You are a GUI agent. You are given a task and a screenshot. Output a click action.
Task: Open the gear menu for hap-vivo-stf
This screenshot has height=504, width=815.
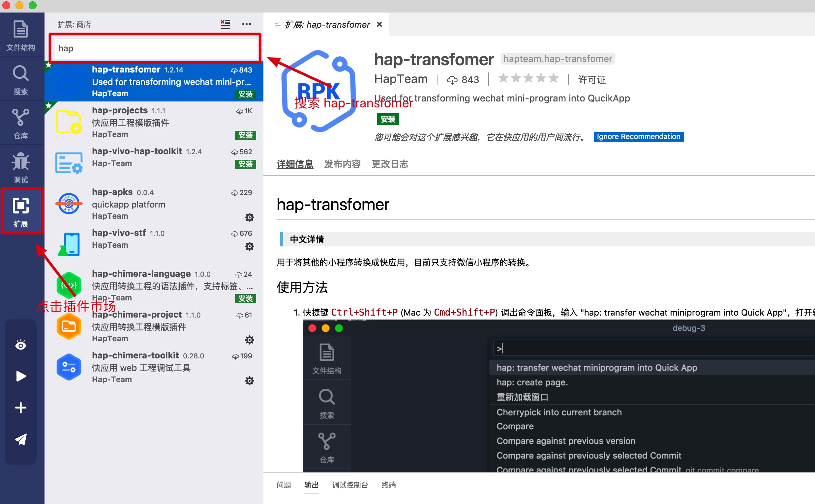pos(250,246)
